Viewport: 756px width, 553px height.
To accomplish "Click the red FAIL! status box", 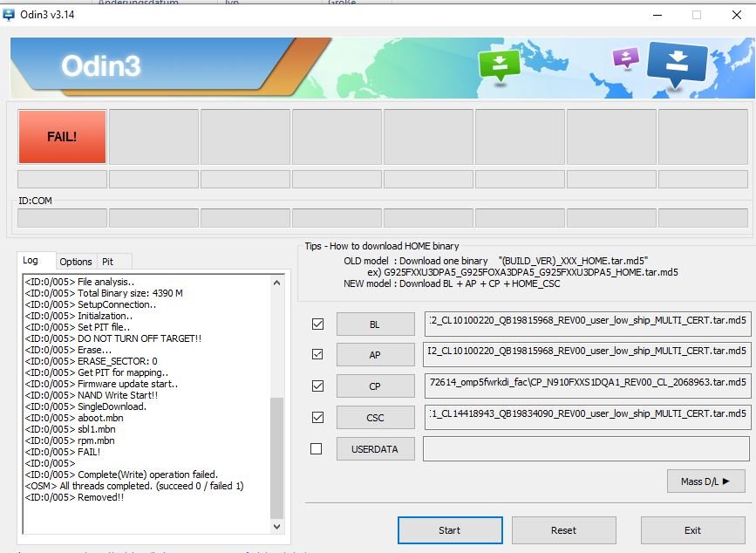I will pos(62,137).
